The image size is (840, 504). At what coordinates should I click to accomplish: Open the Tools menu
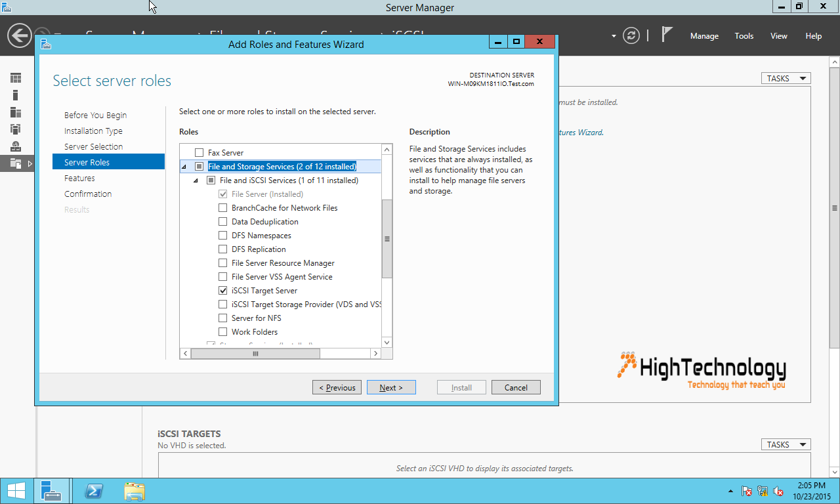(x=744, y=36)
